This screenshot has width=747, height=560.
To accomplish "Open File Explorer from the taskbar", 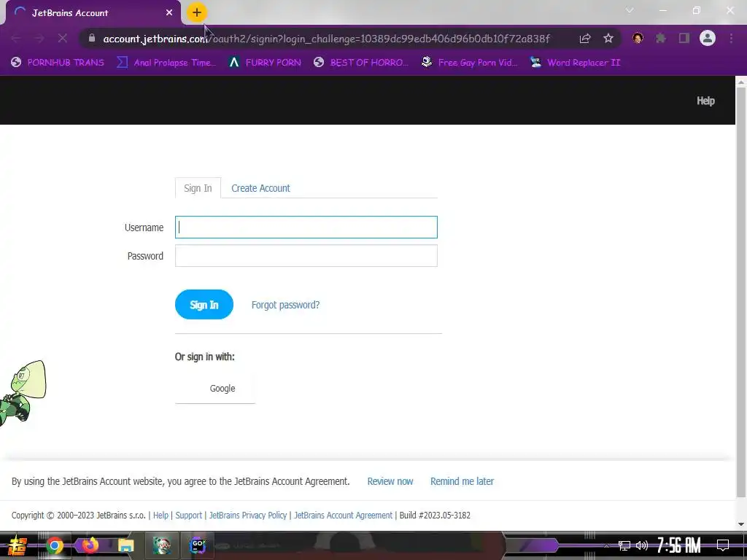I will point(125,545).
